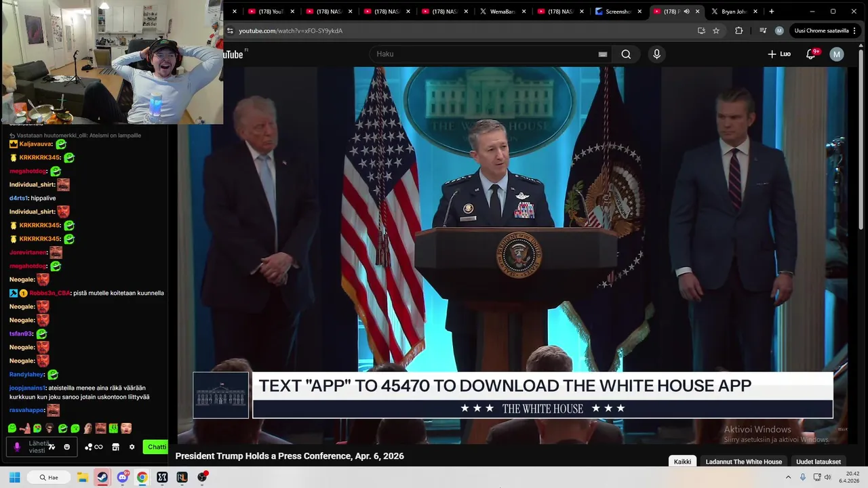868x488 pixels.
Task: Click youtube.com URL in address bar
Action: 290,30
